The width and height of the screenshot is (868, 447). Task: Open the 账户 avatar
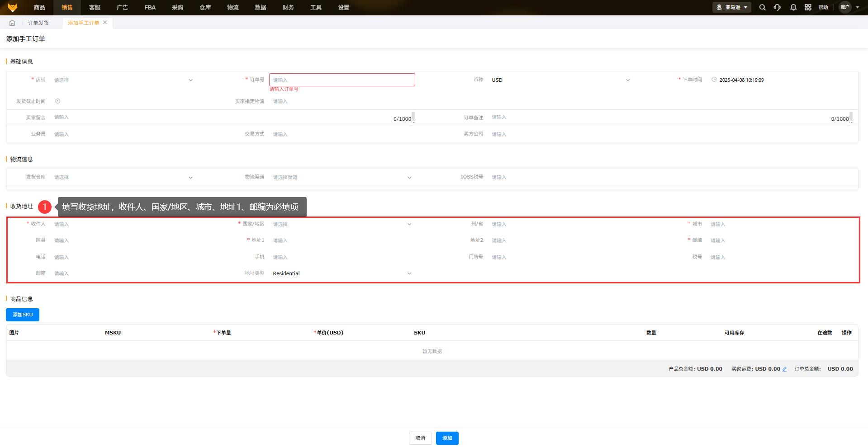coord(845,7)
